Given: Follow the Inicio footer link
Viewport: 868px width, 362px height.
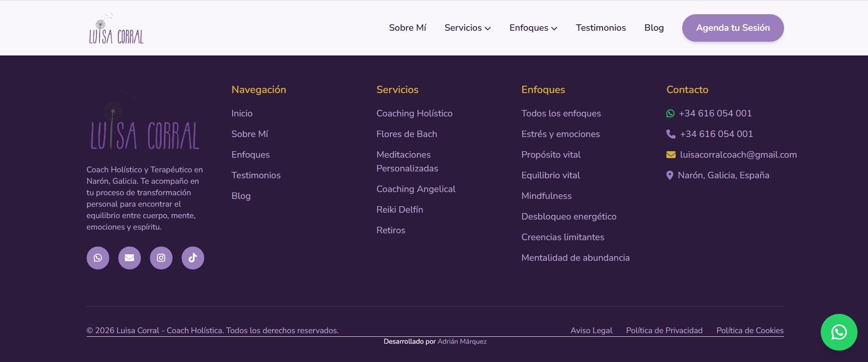Looking at the screenshot, I should point(242,114).
